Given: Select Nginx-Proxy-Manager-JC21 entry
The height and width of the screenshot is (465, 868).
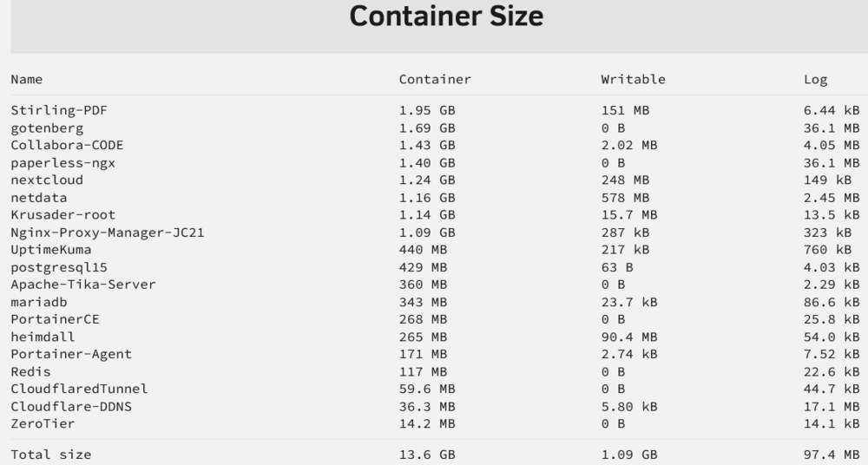Looking at the screenshot, I should click(x=108, y=232).
